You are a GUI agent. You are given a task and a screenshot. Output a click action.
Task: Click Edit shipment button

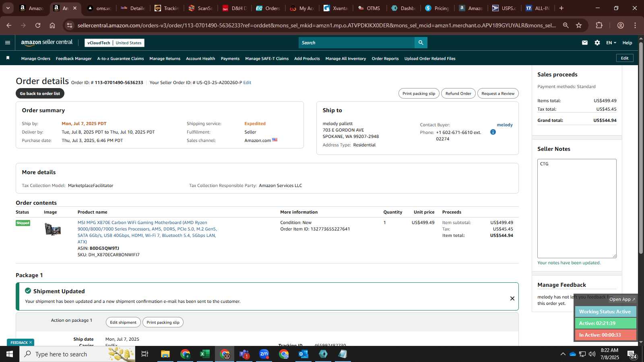click(123, 322)
